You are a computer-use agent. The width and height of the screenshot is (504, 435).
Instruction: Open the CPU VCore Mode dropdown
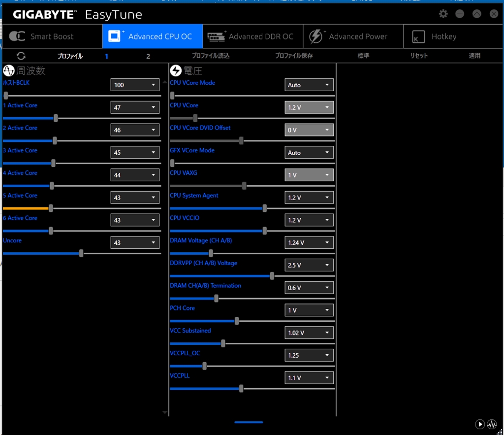point(309,85)
